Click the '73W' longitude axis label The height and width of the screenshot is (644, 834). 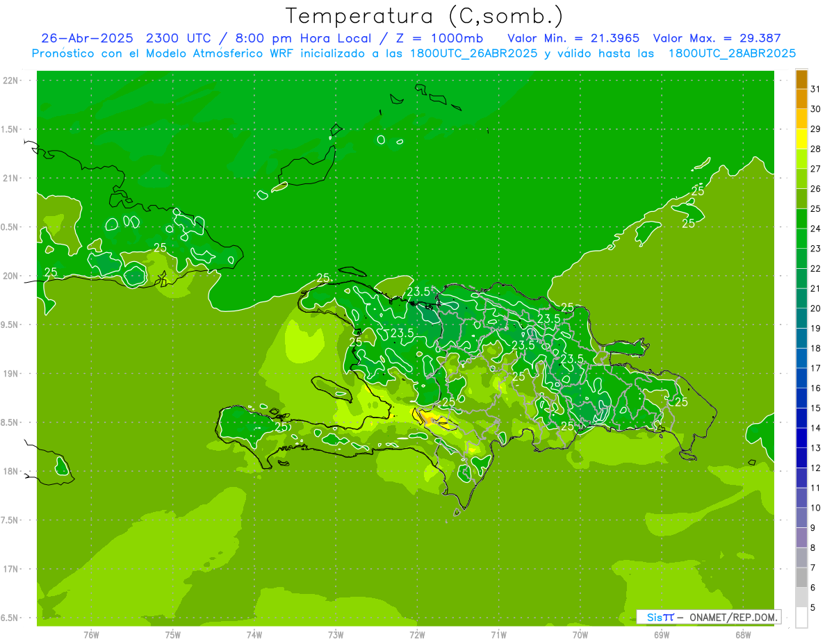pyautogui.click(x=336, y=635)
